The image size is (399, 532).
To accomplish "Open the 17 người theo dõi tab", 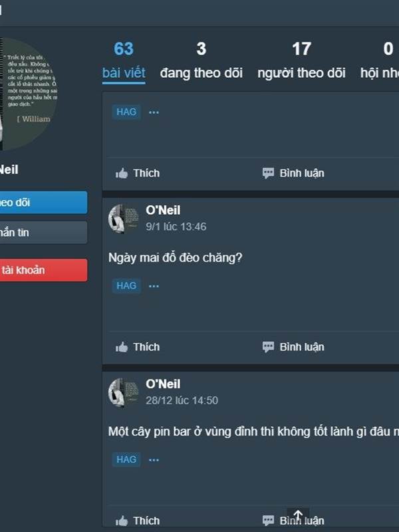I will coord(301,61).
